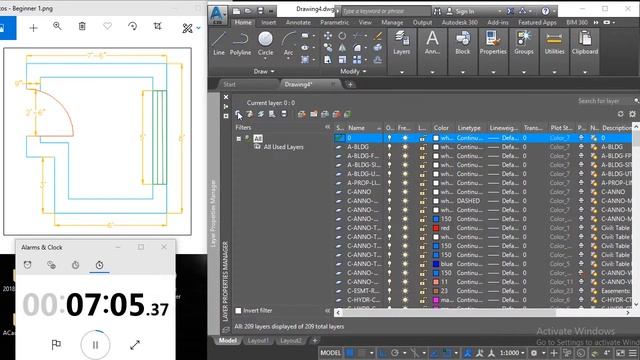Screen dimensions: 640x360
Task: Click the Set Current layer icon
Action: (x=347, y=114)
